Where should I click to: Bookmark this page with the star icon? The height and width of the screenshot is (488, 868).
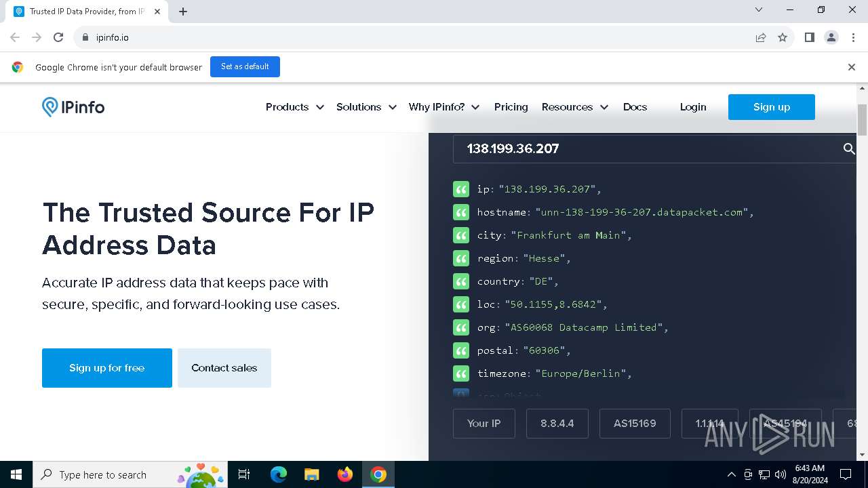[783, 37]
